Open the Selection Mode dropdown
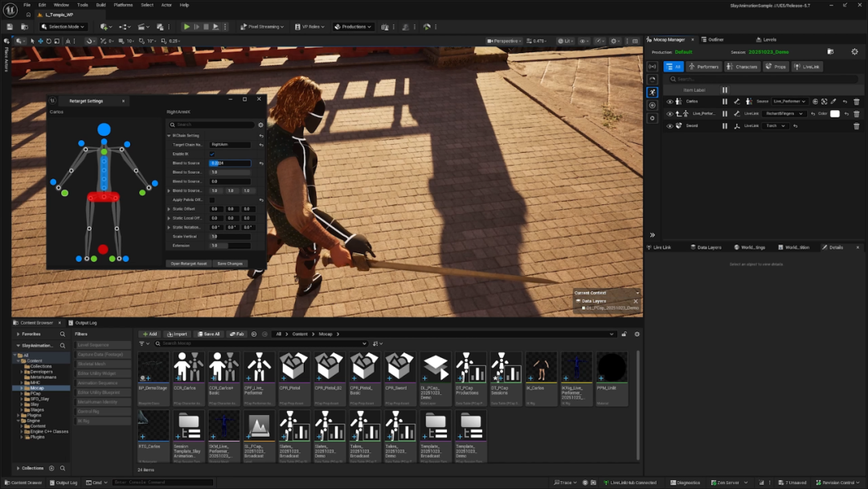This screenshot has height=489, width=868. click(63, 27)
